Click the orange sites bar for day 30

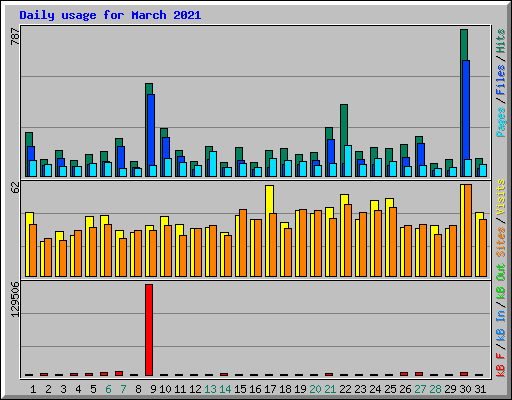468,230
